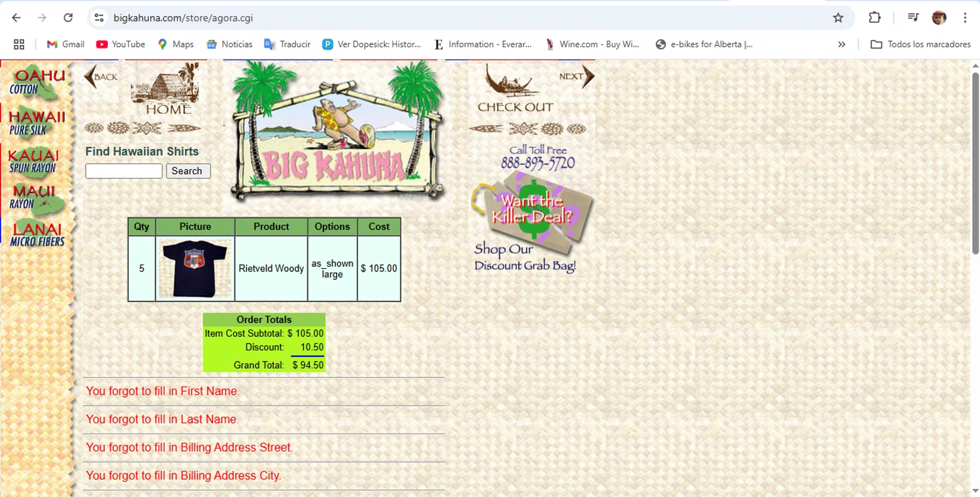Screen dimensions: 980x497
Task: Go to HOME hut icon
Action: tap(165, 90)
